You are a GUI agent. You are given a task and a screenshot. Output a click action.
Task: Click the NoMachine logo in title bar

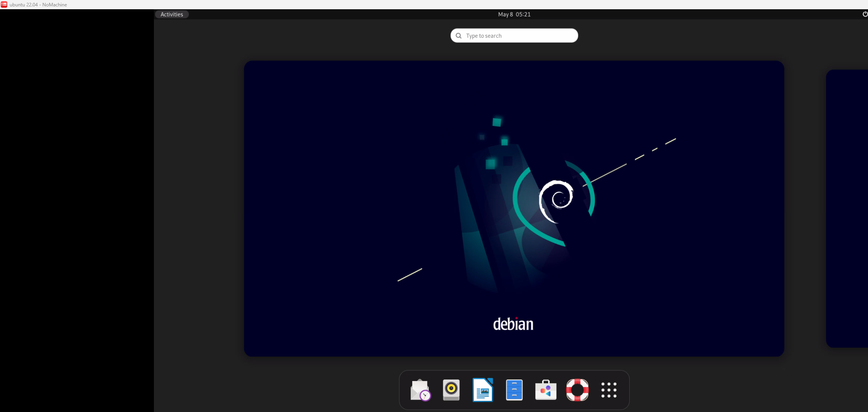[x=4, y=4]
